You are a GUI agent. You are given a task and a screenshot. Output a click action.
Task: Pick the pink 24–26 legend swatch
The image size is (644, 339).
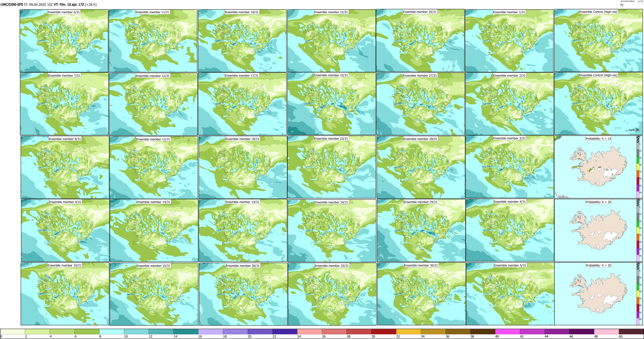pos(309,332)
